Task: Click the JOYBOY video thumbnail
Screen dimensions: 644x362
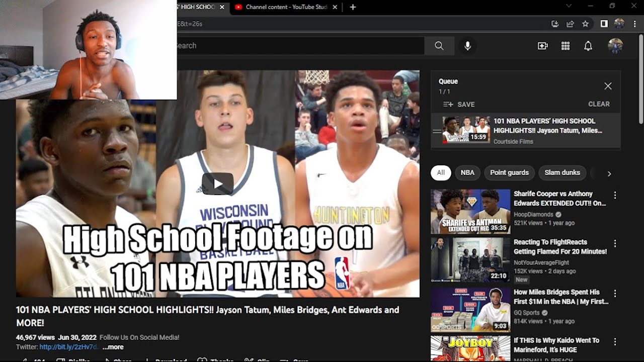Action: point(470,349)
